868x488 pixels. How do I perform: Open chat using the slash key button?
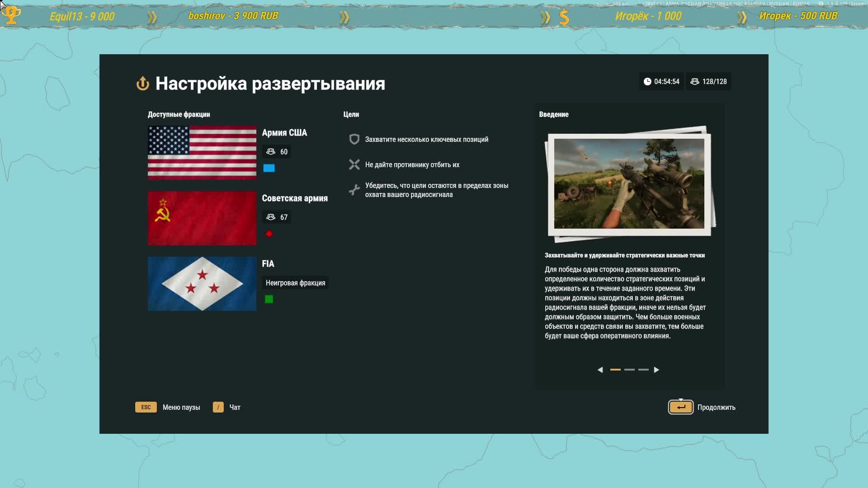tap(218, 407)
